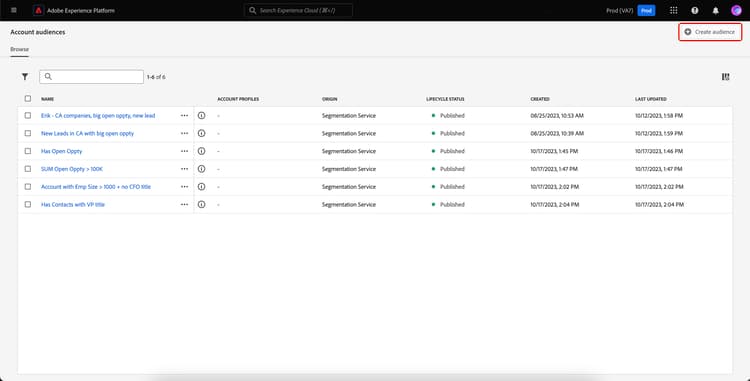Click the Origin column header
Viewport: 750px width, 381px height.
coord(330,99)
